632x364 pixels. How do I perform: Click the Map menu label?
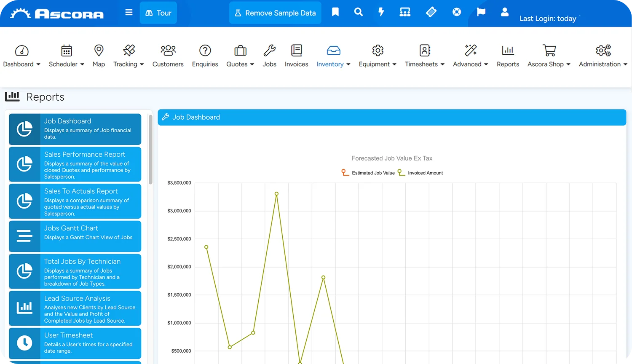(99, 64)
